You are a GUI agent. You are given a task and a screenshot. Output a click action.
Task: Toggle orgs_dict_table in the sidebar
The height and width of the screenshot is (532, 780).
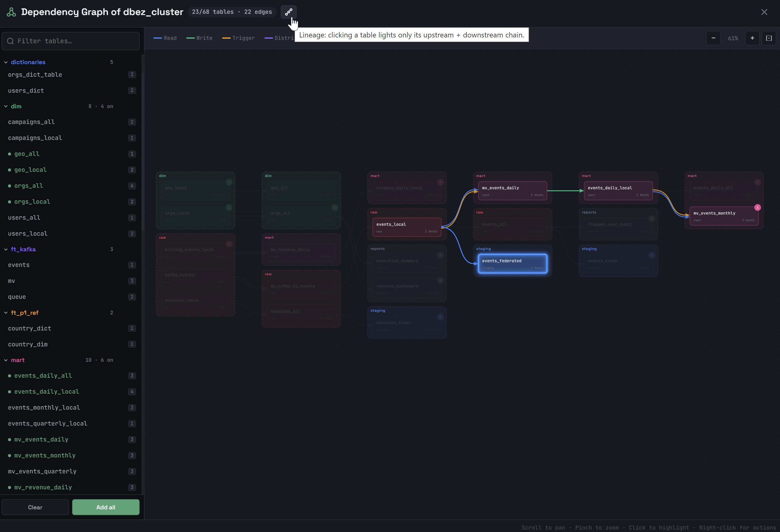point(71,75)
